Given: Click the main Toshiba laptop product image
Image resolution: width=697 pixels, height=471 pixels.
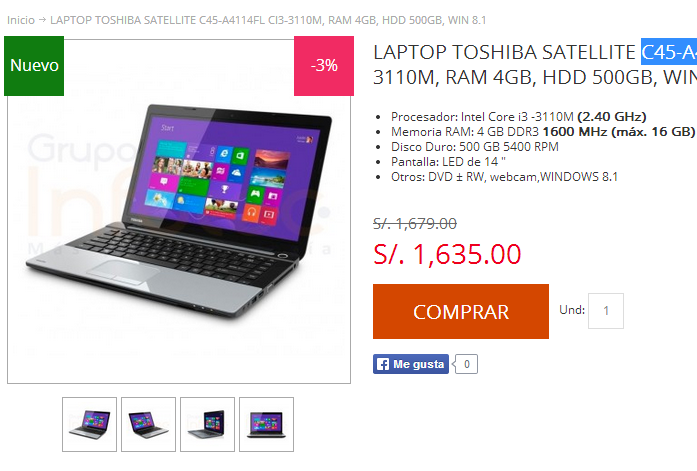Looking at the screenshot, I should pos(179,211).
